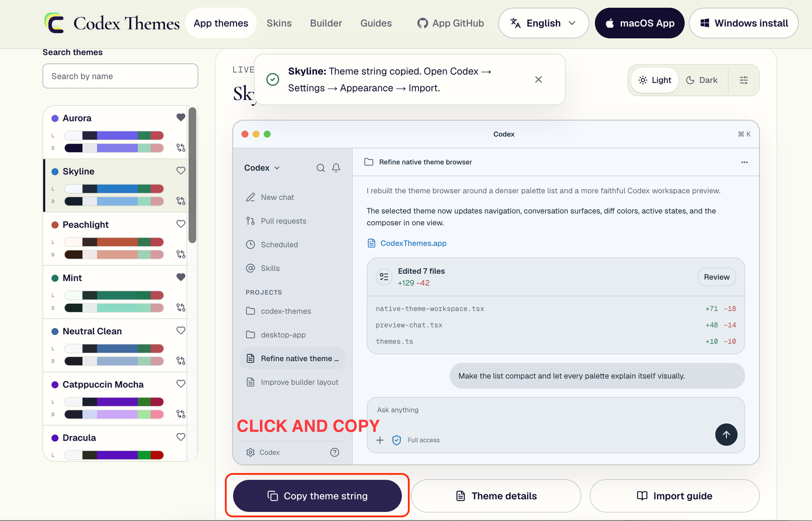Select the Dracula theme entry
Viewport: 812px width, 521px height.
[115, 443]
